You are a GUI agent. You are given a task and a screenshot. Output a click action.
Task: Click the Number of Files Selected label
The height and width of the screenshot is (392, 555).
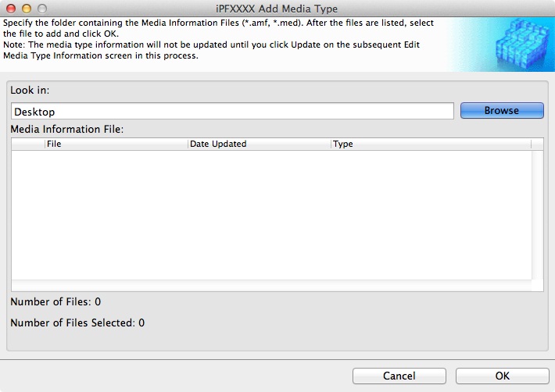pos(77,323)
